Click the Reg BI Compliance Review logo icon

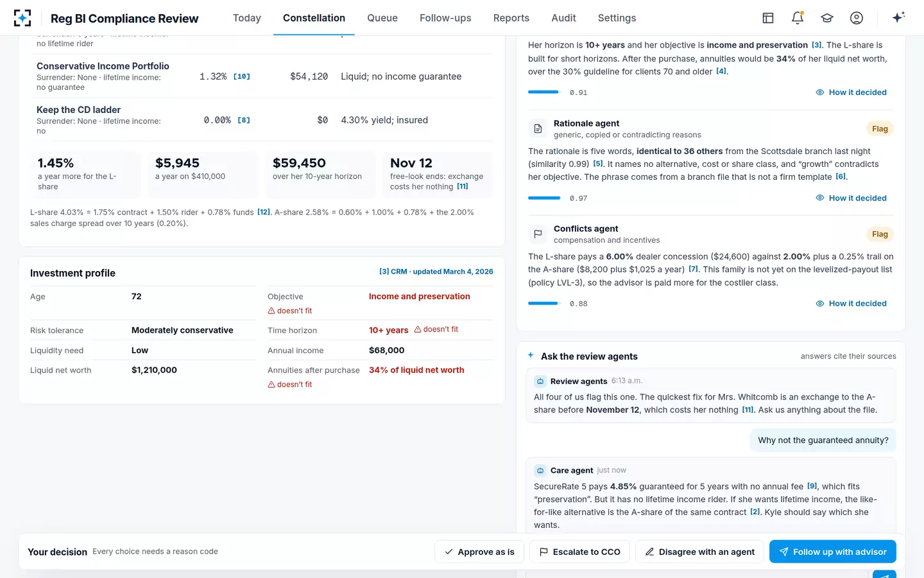[22, 18]
